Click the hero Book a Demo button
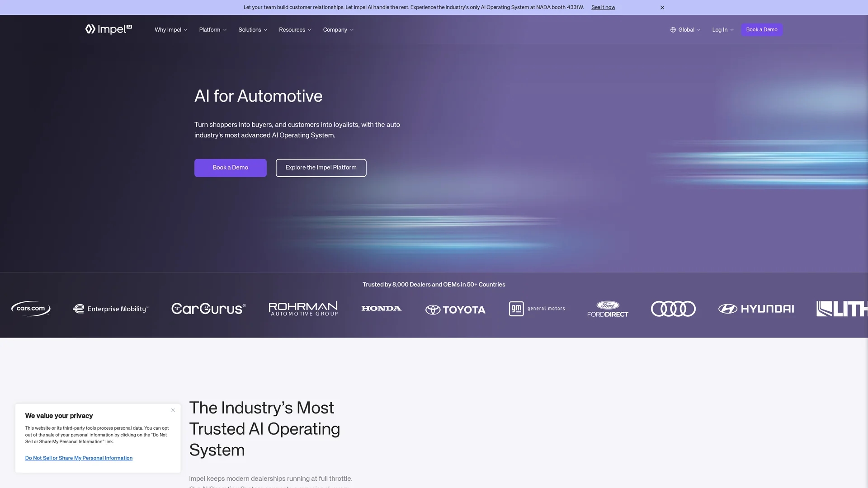The height and width of the screenshot is (488, 868). coord(231,168)
